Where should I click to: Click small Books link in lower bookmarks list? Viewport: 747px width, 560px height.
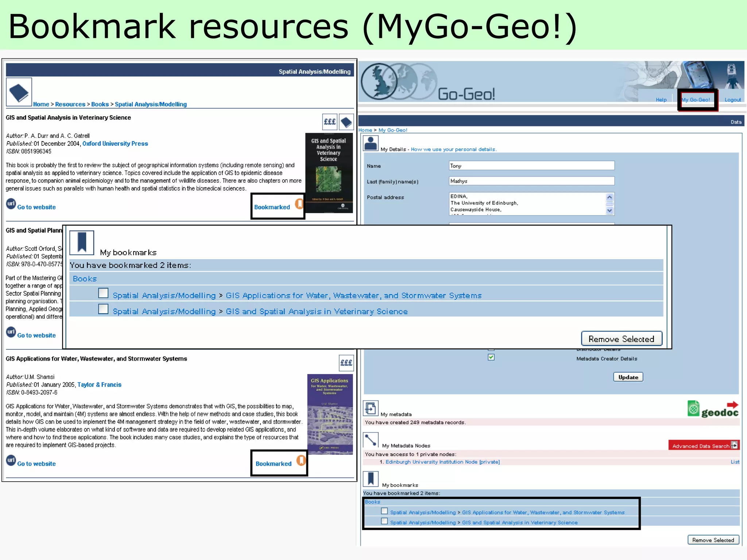pos(372,502)
